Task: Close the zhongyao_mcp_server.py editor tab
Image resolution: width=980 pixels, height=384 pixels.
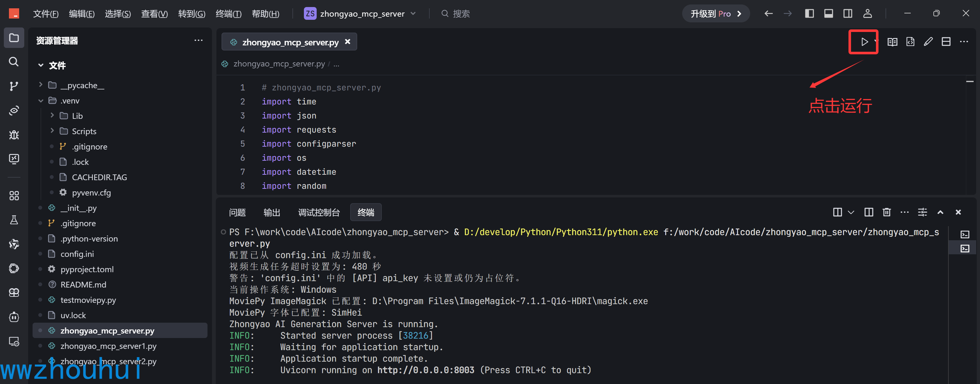Action: pyautogui.click(x=347, y=42)
